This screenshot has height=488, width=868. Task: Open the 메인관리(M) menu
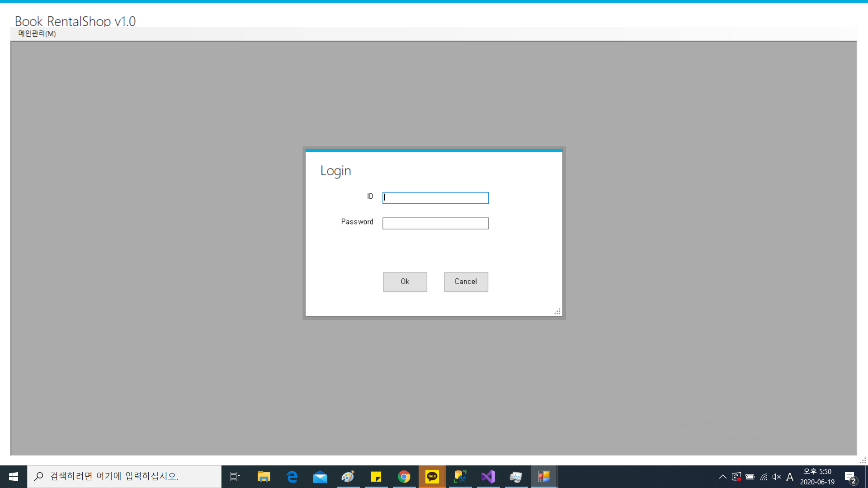[37, 33]
